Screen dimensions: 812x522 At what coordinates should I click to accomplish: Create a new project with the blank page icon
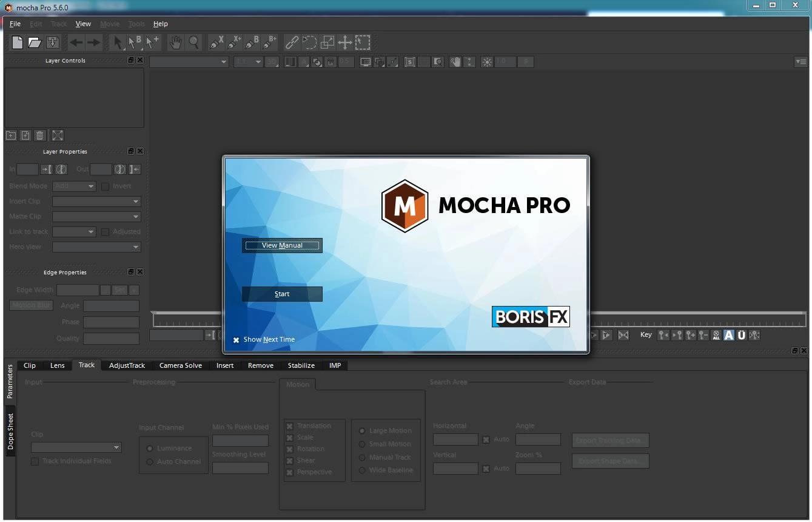click(x=18, y=42)
